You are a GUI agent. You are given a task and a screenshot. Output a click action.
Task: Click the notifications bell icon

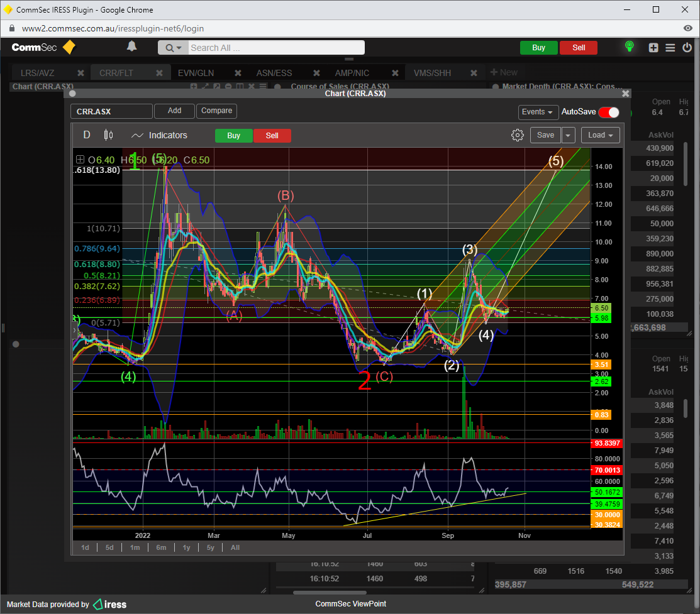(131, 47)
